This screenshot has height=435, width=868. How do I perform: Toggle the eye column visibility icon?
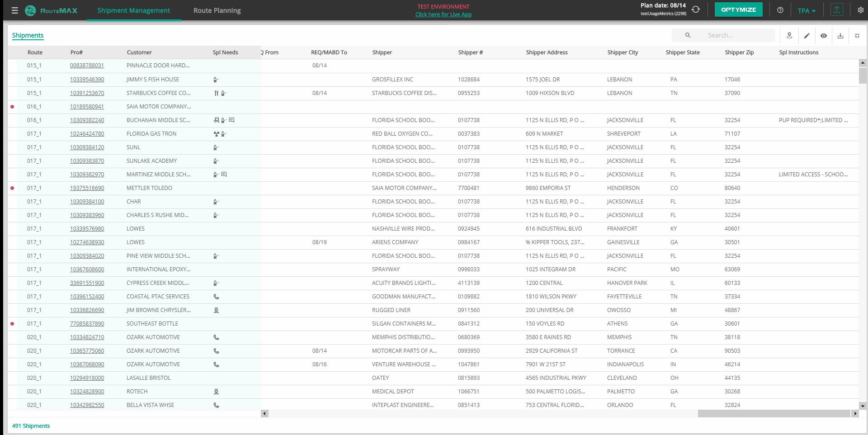point(824,35)
